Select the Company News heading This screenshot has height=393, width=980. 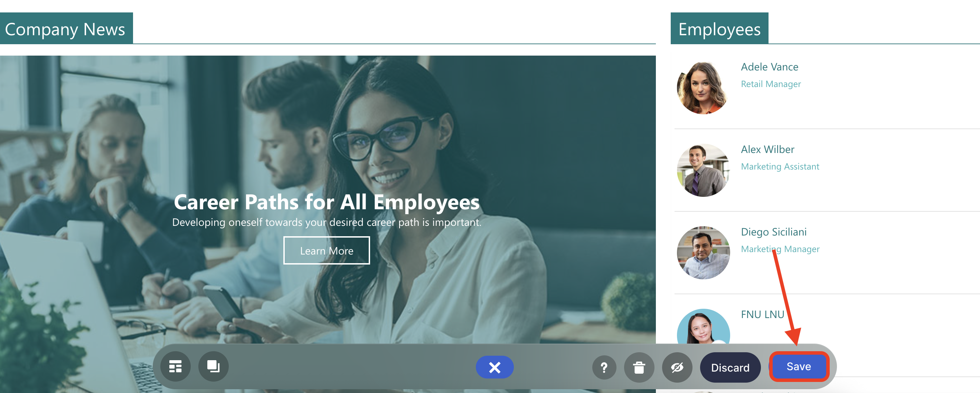click(x=65, y=29)
